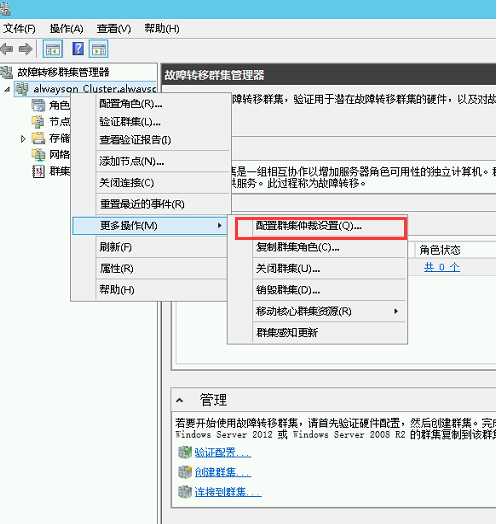Image resolution: width=498 pixels, height=524 pixels.
Task: Click the Forward arrow toolbar icon
Action: pyautogui.click(x=25, y=49)
